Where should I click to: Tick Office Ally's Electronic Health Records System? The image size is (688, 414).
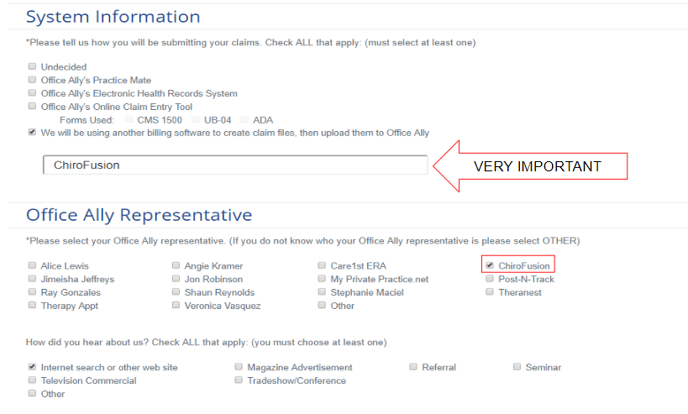(32, 93)
